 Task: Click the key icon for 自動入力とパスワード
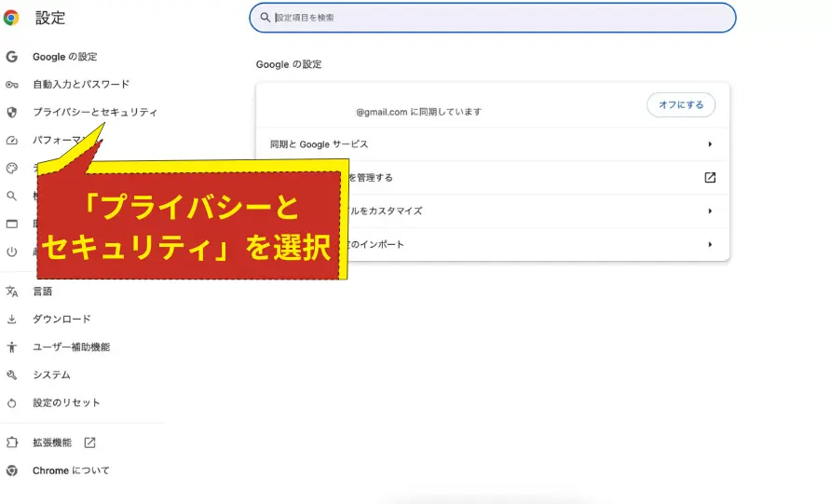point(12,85)
